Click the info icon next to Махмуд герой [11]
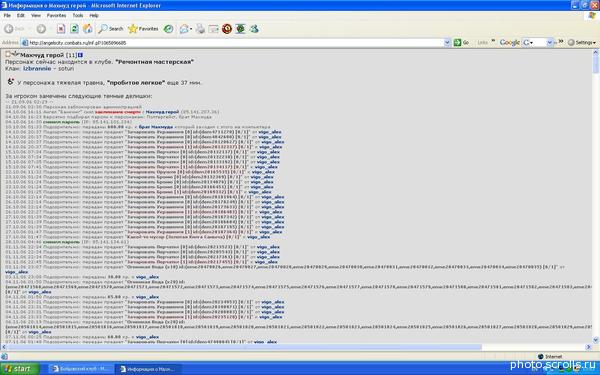 pos(80,55)
